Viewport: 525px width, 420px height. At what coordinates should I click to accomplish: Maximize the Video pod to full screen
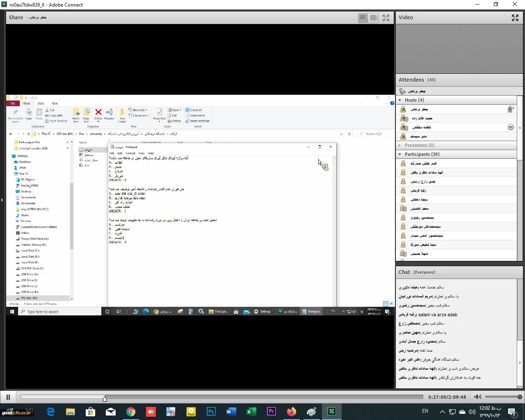point(515,18)
